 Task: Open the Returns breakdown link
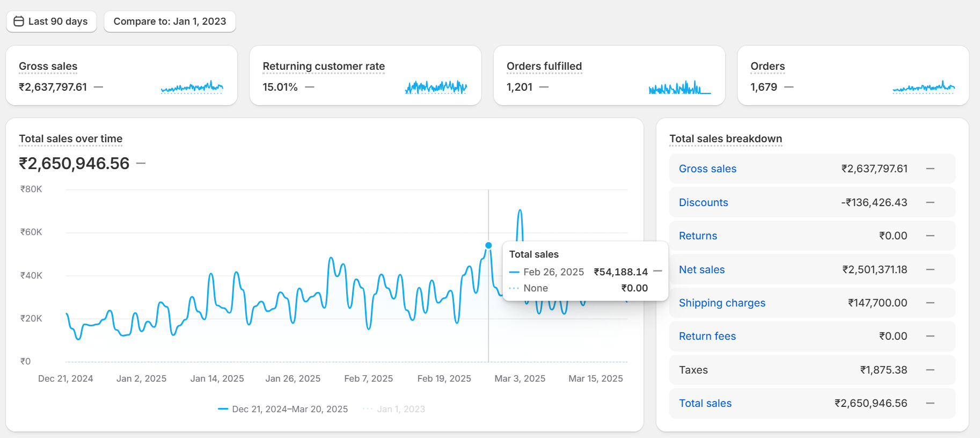[x=698, y=236]
